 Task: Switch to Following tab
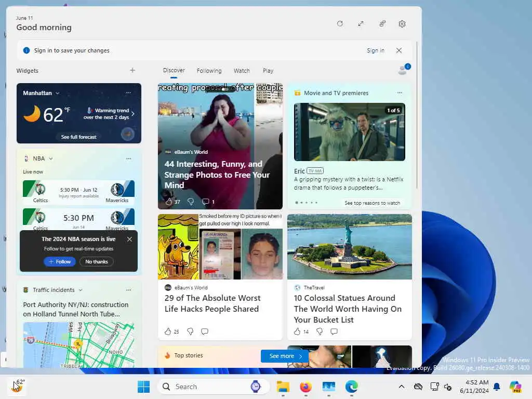pyautogui.click(x=209, y=71)
